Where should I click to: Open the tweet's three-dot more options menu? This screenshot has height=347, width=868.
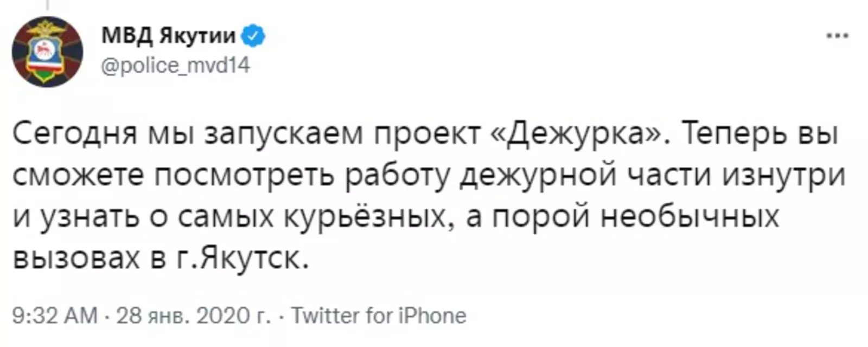(837, 36)
